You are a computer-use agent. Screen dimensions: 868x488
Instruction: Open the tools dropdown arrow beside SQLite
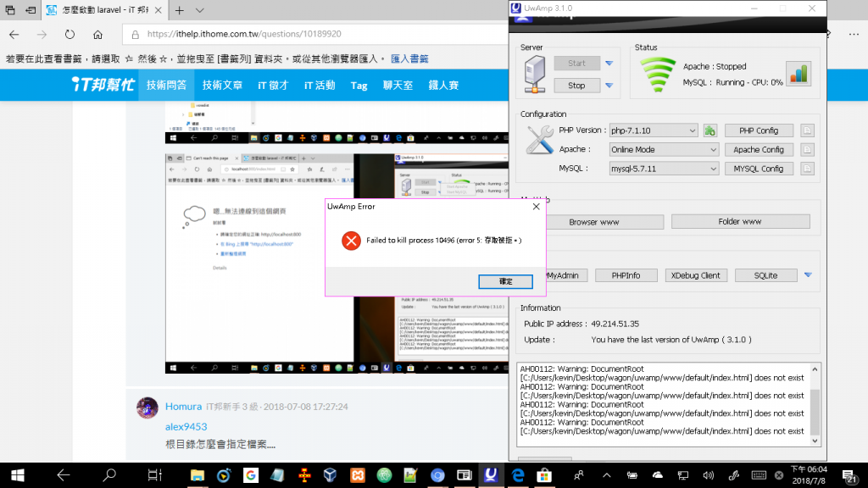click(x=808, y=275)
